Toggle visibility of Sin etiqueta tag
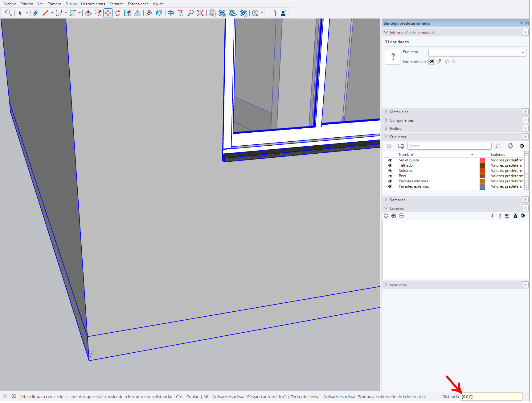Image resolution: width=532 pixels, height=403 pixels. tap(390, 160)
